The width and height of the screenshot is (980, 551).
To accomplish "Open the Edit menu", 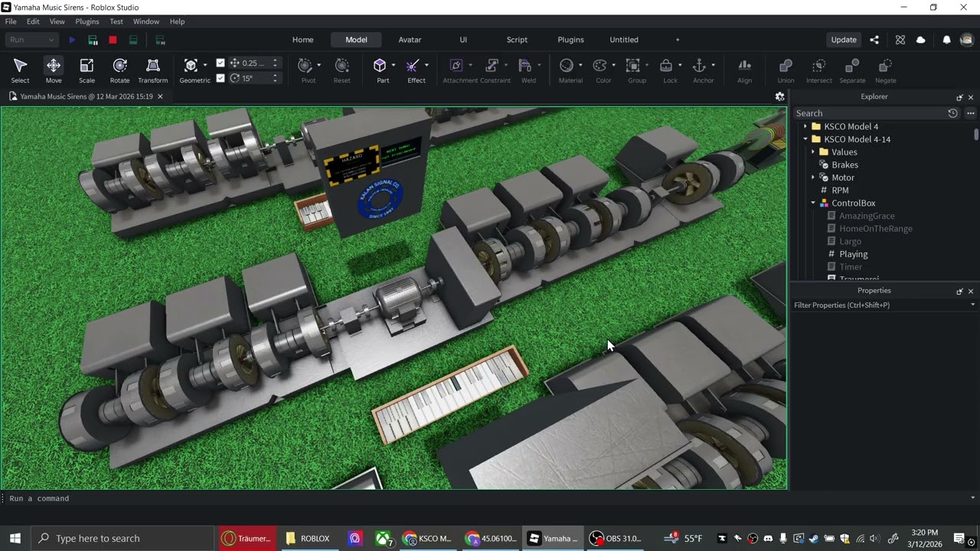I will pyautogui.click(x=33, y=21).
